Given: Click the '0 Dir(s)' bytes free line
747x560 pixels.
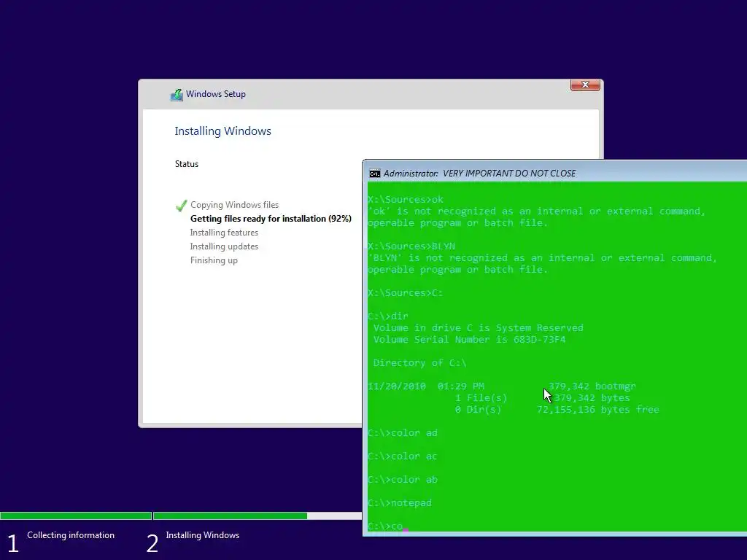Looking at the screenshot, I should (x=557, y=410).
